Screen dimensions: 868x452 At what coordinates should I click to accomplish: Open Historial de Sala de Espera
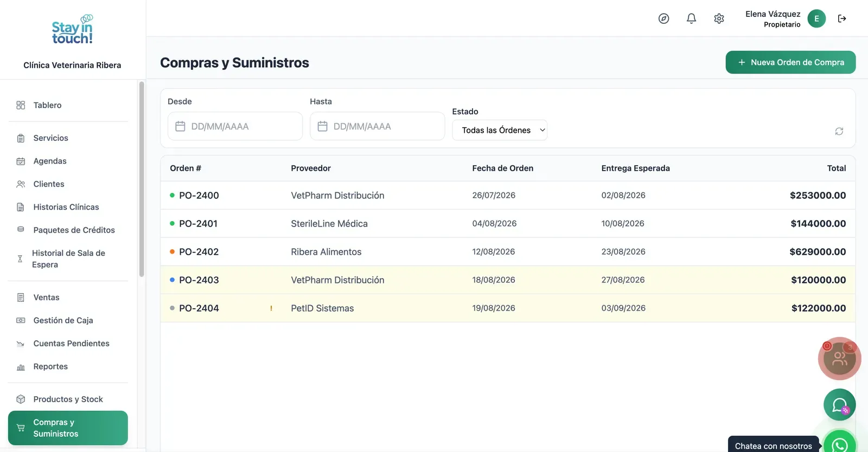[68, 259]
